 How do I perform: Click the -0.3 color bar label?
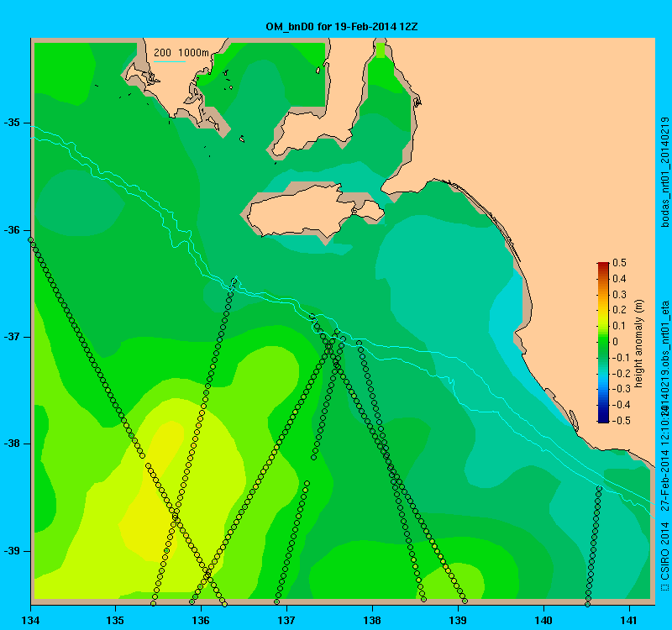point(621,389)
